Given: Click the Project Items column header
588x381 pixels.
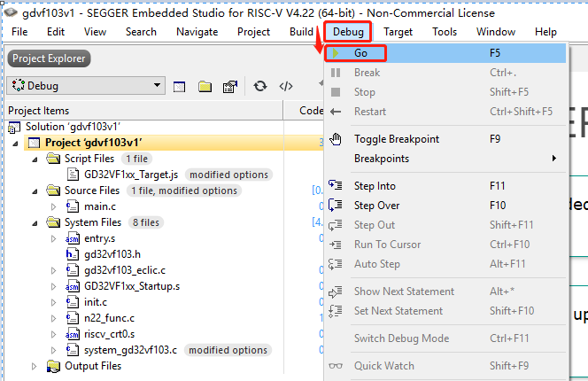Looking at the screenshot, I should (x=39, y=111).
